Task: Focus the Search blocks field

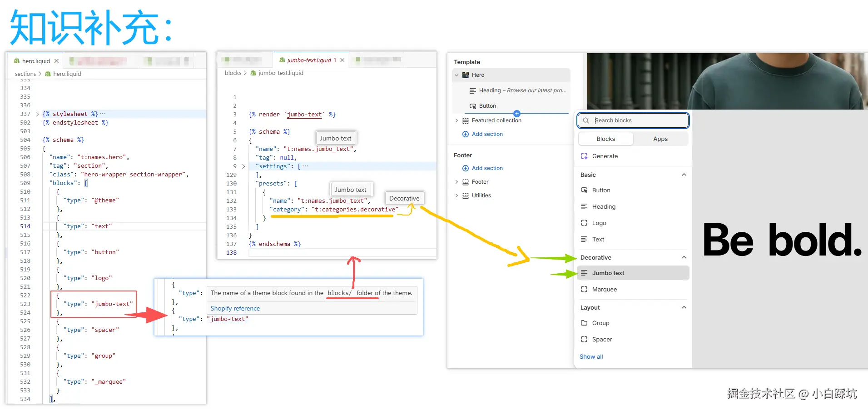Action: (633, 120)
